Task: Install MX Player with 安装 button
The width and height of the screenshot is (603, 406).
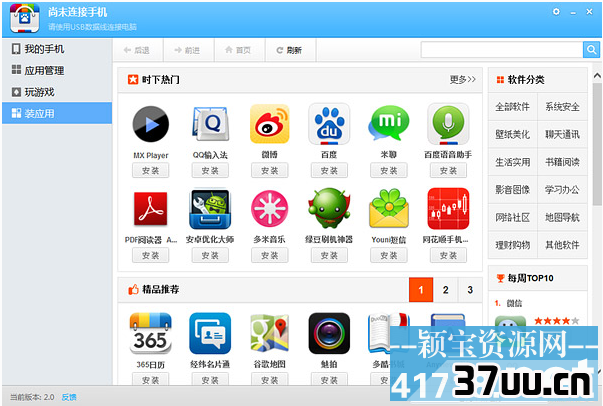Action: tap(150, 170)
